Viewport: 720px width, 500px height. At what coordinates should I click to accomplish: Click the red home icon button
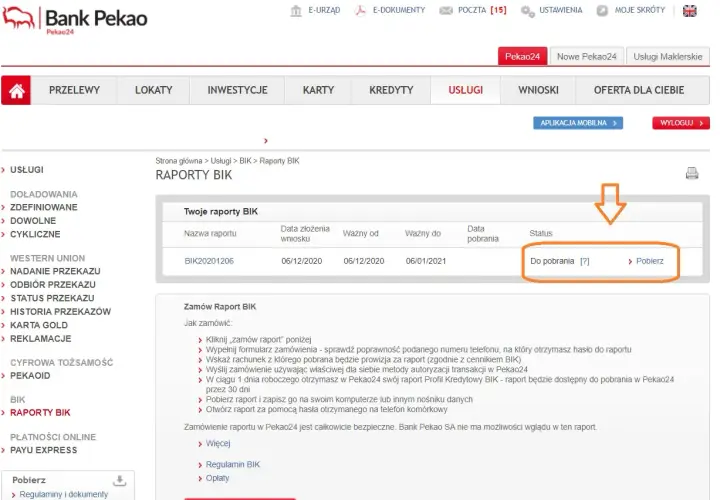click(x=16, y=90)
